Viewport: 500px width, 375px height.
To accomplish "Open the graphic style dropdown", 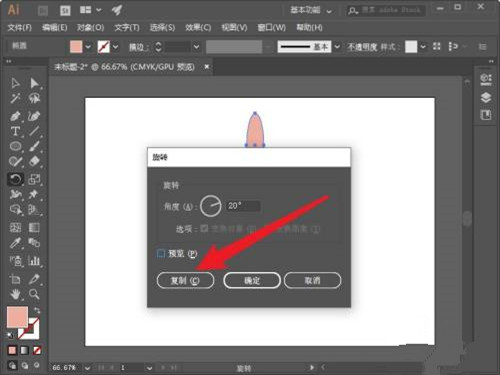I will (x=423, y=47).
